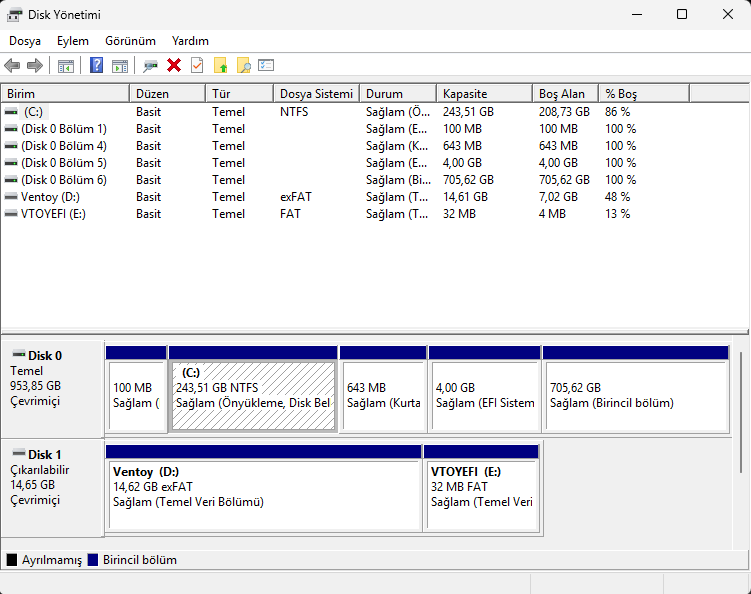Click the vertical scrollbar of the disk map
Image resolution: width=751 pixels, height=594 pixels.
click(741, 412)
